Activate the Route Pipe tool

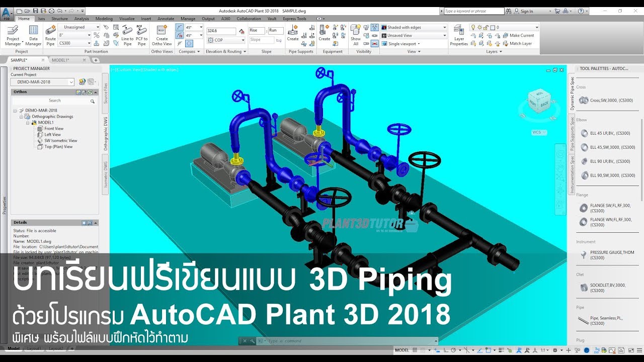click(x=50, y=36)
